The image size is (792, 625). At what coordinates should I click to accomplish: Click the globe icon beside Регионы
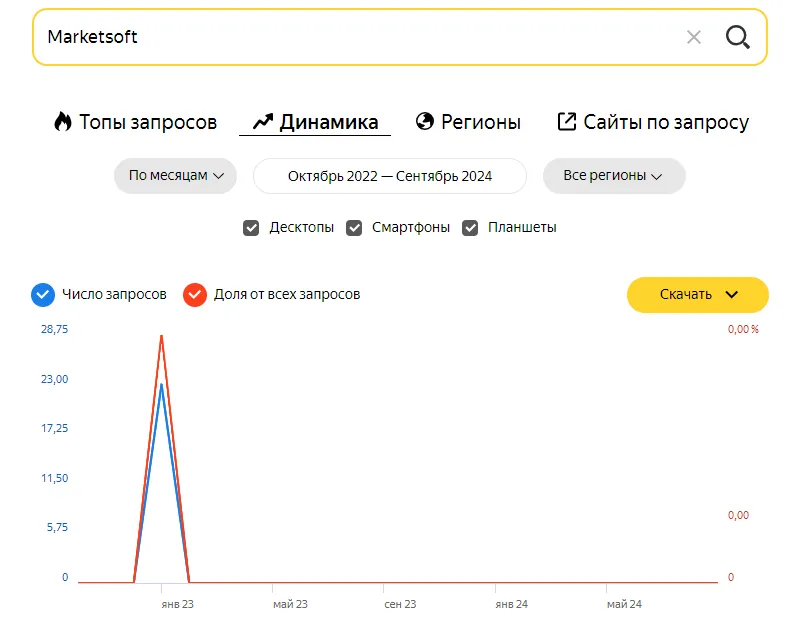[425, 121]
